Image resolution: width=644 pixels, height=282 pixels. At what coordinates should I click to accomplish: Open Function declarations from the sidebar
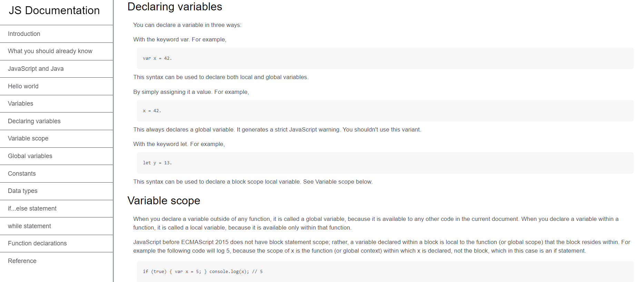[x=37, y=243]
